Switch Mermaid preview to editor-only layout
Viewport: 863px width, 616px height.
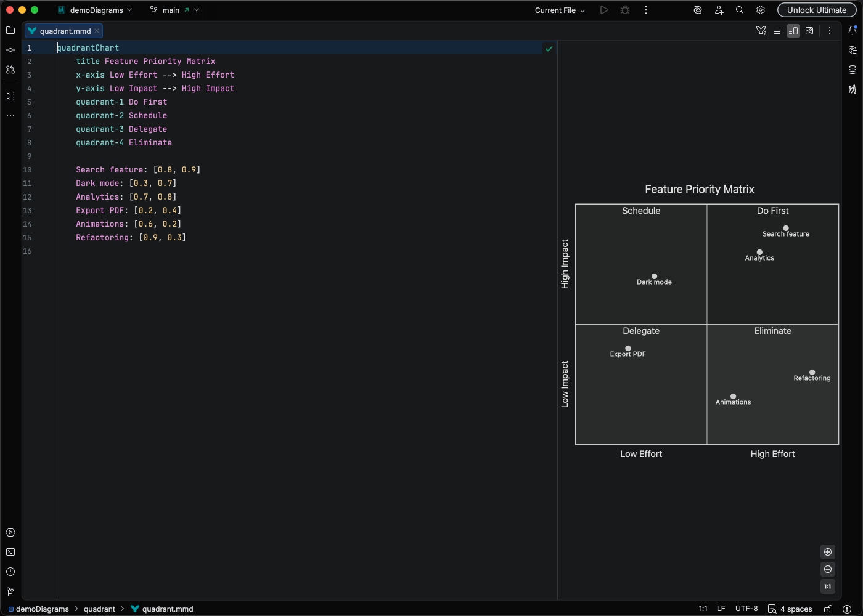tap(777, 30)
